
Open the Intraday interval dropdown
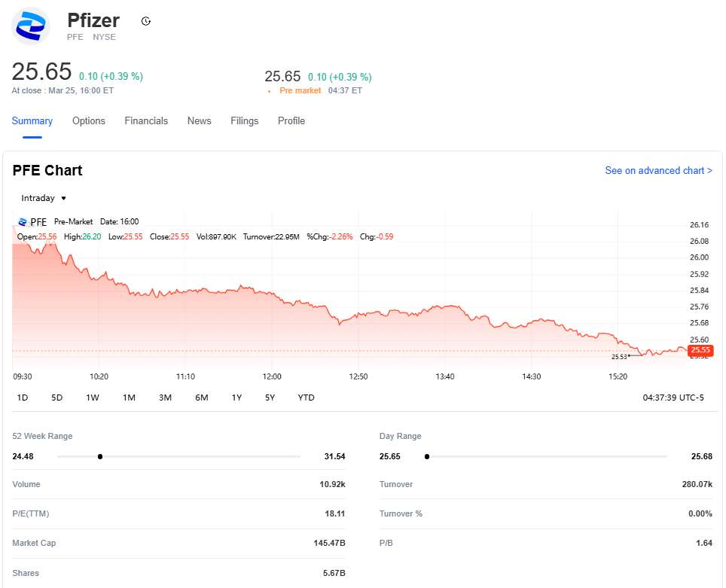[x=44, y=198]
